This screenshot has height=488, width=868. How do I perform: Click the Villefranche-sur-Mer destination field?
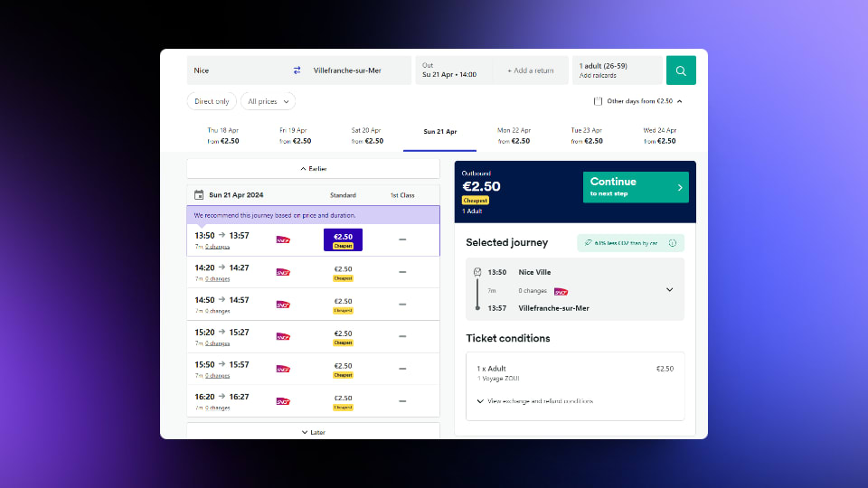point(359,70)
